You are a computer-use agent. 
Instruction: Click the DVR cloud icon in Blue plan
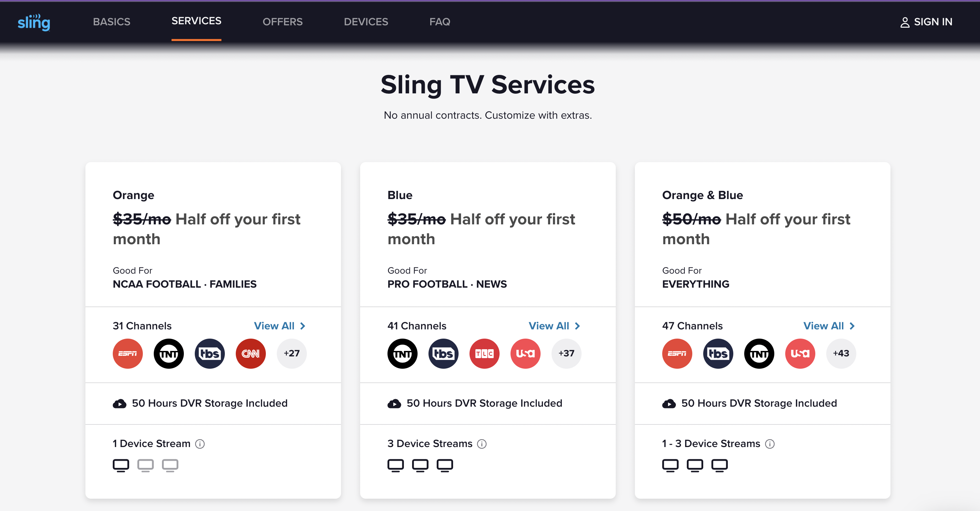click(x=394, y=403)
